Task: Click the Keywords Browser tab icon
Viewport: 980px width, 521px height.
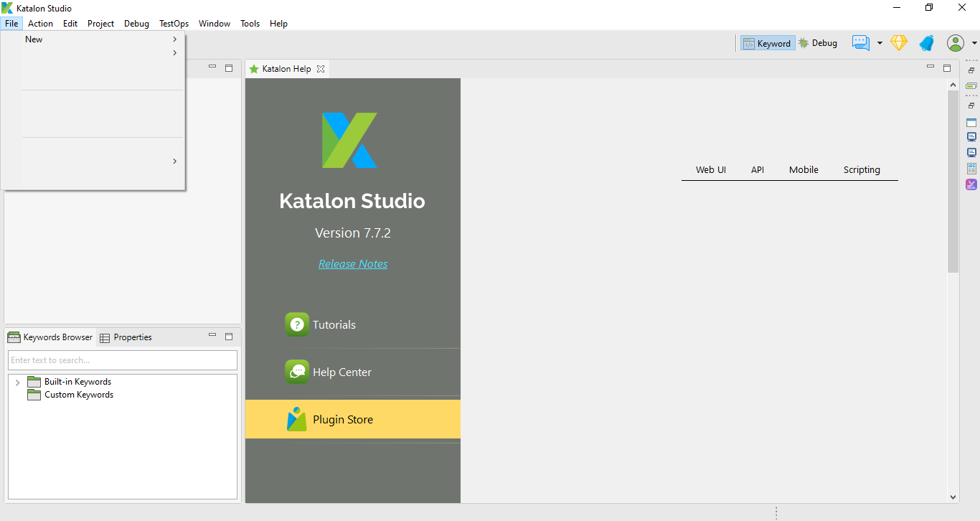Action: [x=14, y=337]
